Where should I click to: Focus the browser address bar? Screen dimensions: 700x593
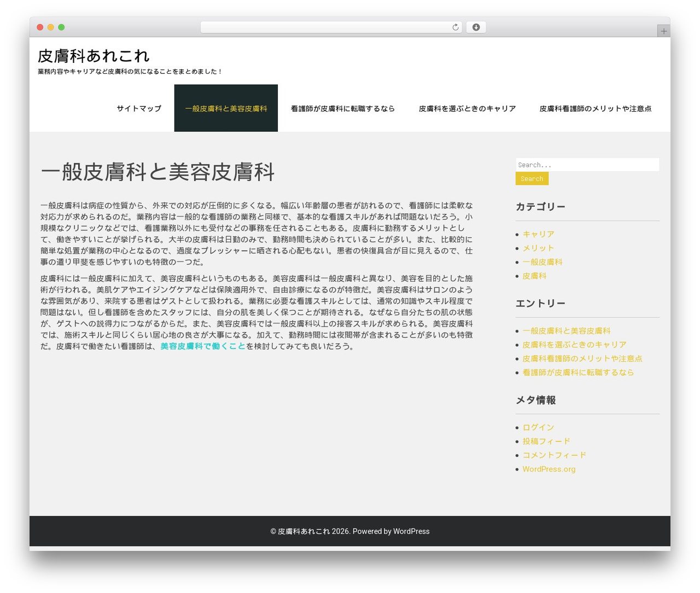click(x=331, y=27)
